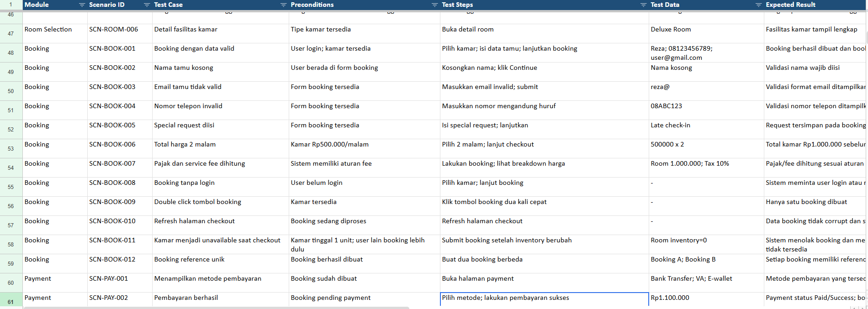Select row header 53
The width and height of the screenshot is (868, 309).
point(11,149)
